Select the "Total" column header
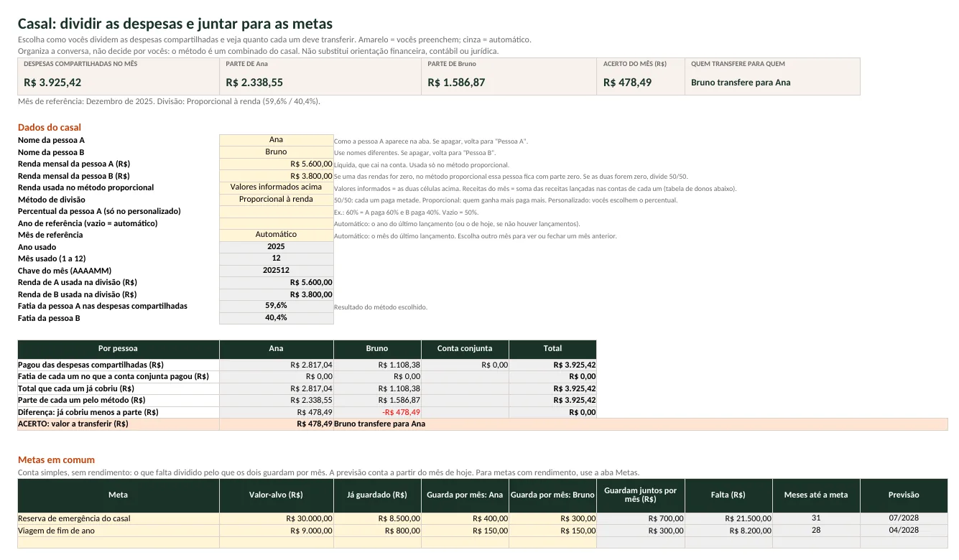The width and height of the screenshot is (959, 560). (552, 349)
